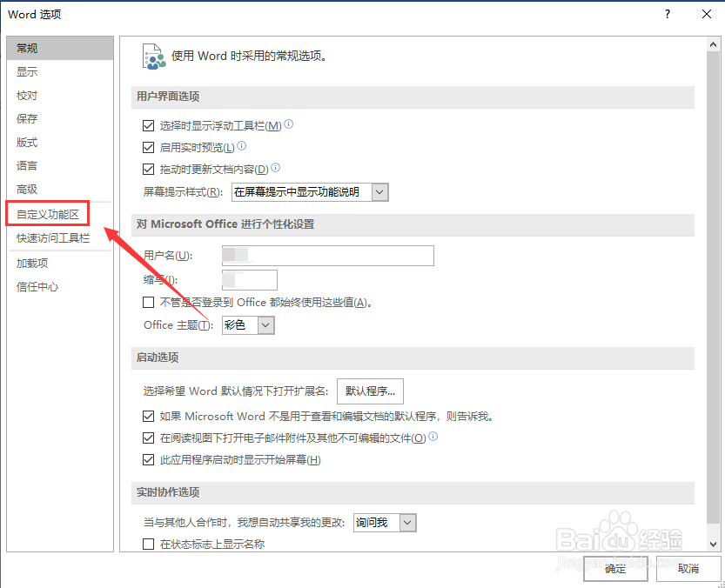Click info icon beside 选择时显示浮动工具栏

click(x=289, y=124)
